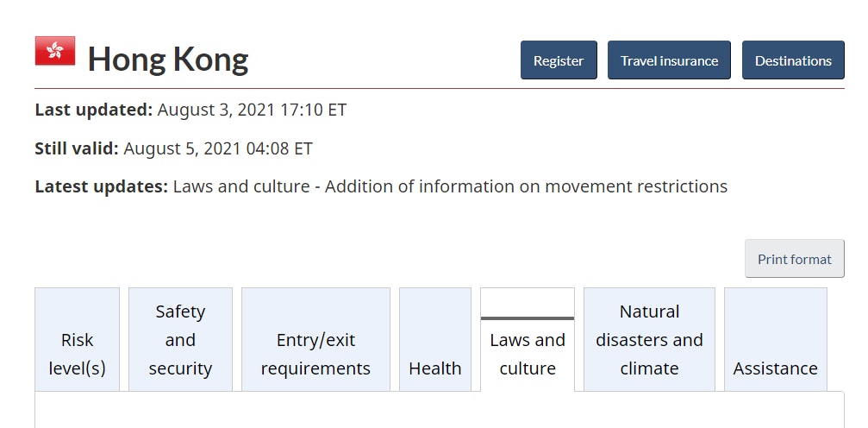Open Natural disasters and climate tab
The image size is (868, 428).
click(x=649, y=339)
